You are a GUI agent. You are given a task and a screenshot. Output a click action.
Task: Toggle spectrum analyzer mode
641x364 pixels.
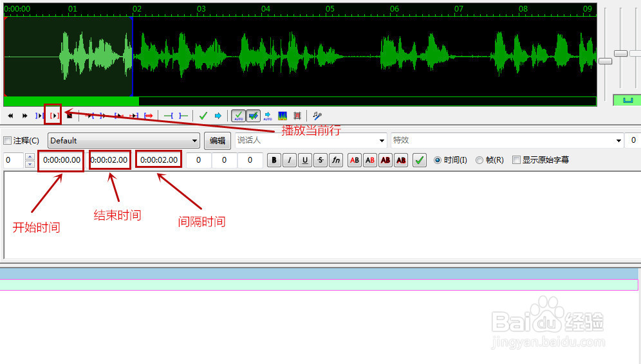[x=283, y=116]
